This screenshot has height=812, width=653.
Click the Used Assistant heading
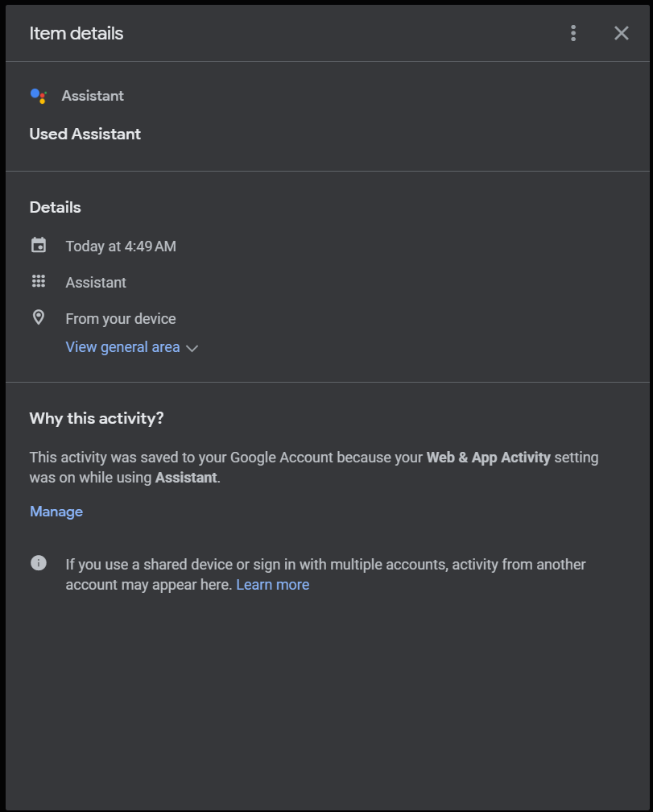[x=85, y=134]
